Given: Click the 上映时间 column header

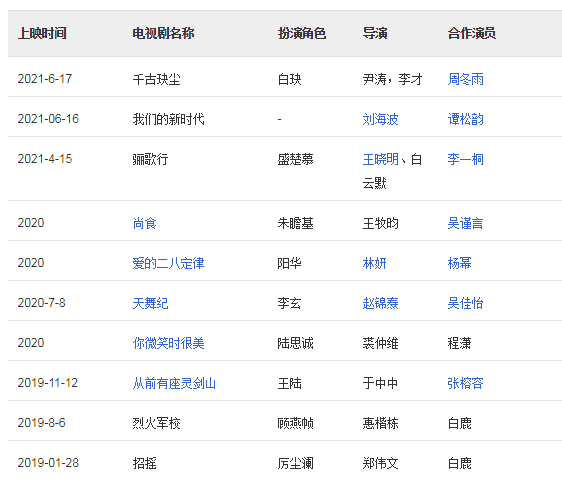Looking at the screenshot, I should point(42,33).
